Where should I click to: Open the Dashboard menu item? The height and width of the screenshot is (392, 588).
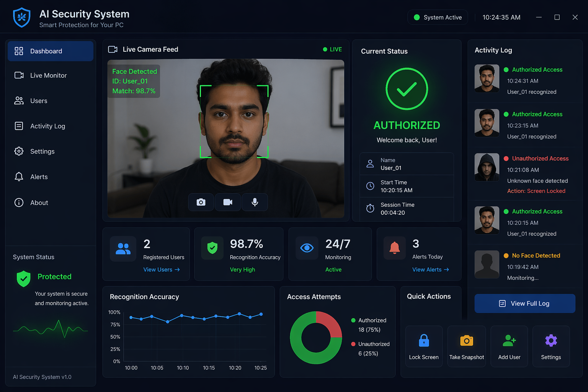[51, 51]
